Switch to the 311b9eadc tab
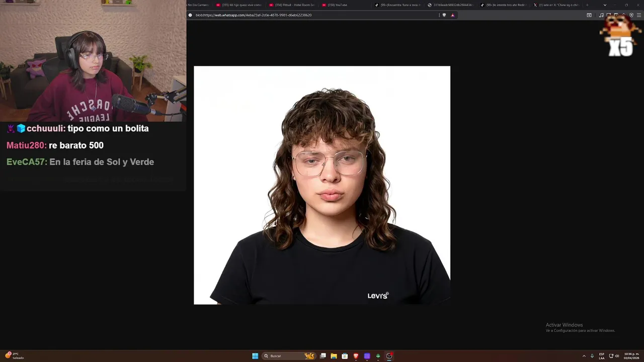644x362 pixels. point(450,5)
